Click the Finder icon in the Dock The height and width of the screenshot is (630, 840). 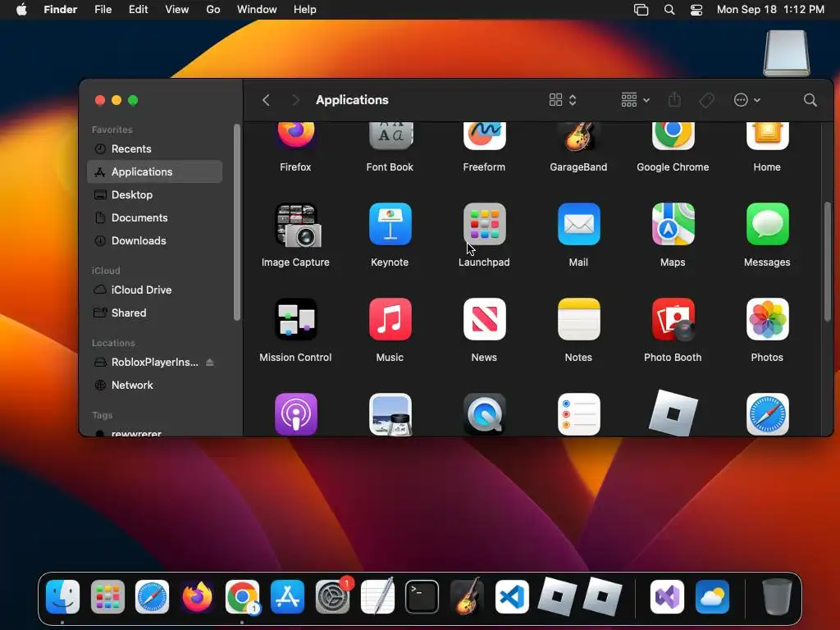[62, 597]
